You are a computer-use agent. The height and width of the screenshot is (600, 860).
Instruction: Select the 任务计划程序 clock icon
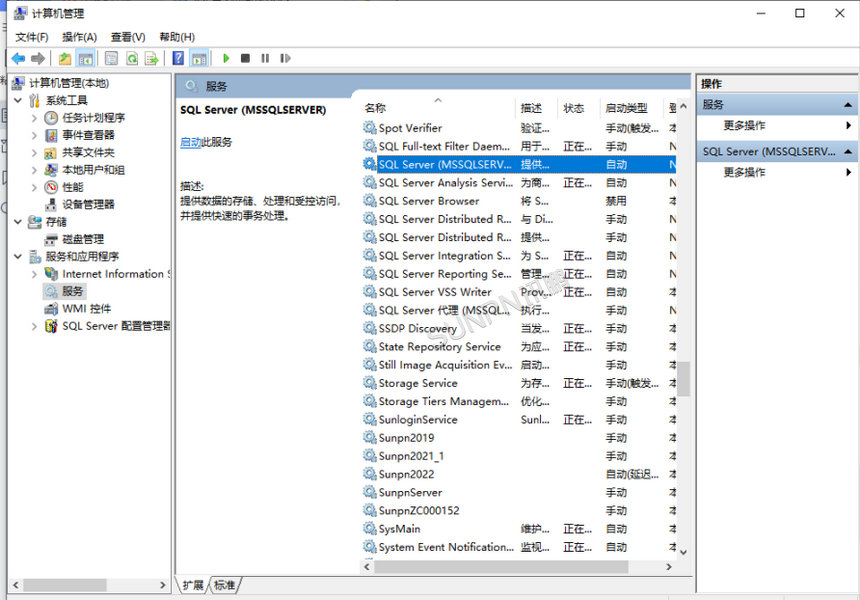[51, 117]
